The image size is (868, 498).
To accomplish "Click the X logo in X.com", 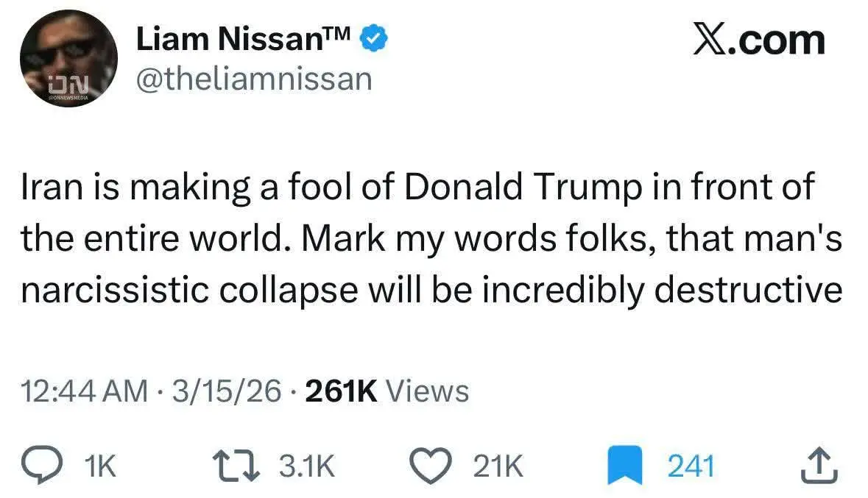I will click(709, 40).
